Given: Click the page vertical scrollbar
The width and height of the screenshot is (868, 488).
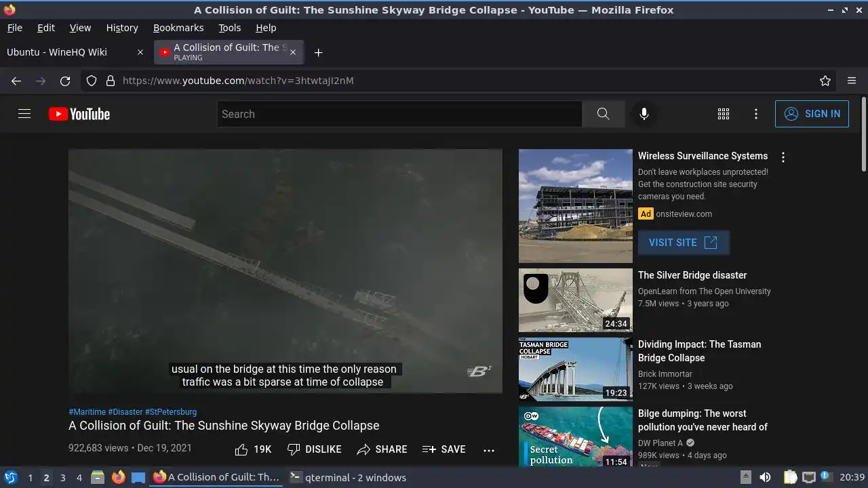Looking at the screenshot, I should coord(863,134).
